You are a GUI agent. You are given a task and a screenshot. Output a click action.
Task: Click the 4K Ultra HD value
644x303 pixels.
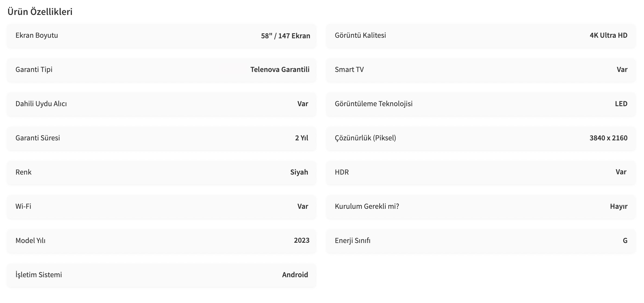point(608,35)
